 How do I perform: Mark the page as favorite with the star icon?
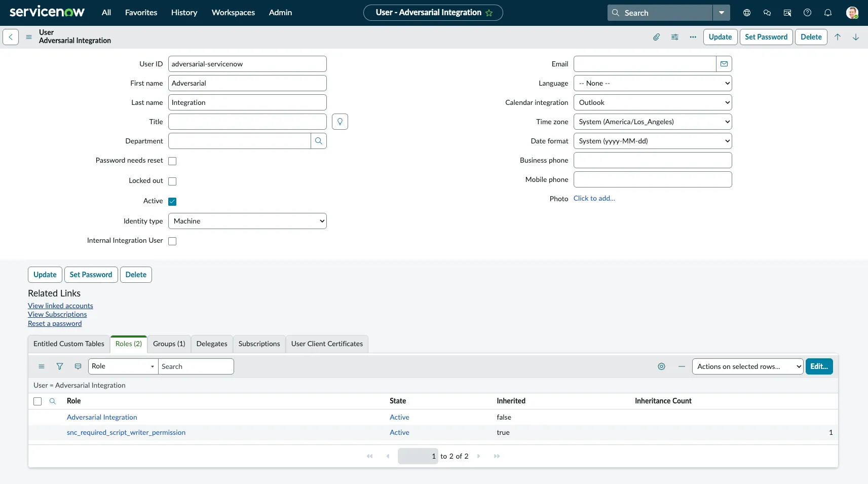click(x=489, y=13)
